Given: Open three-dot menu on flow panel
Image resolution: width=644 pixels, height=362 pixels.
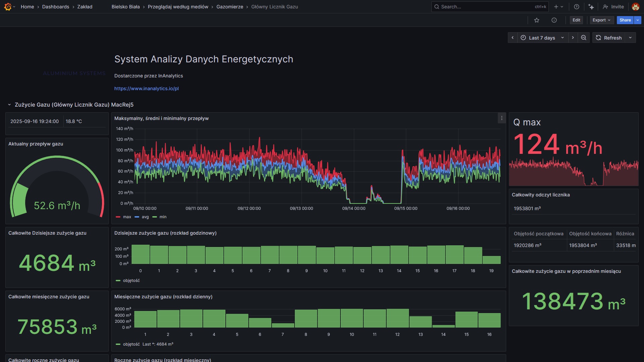Looking at the screenshot, I should click(x=501, y=118).
